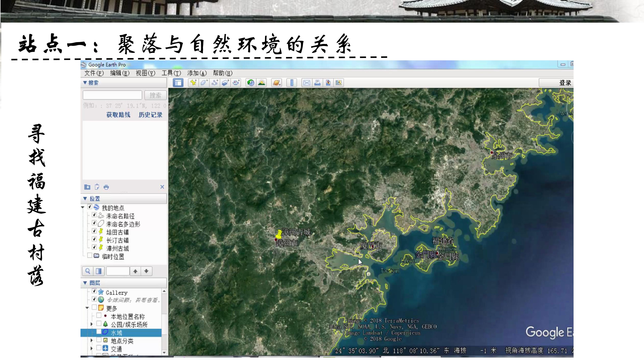Open the 视图(V) menu
Viewport: 644px width, 362px height.
coord(146,73)
